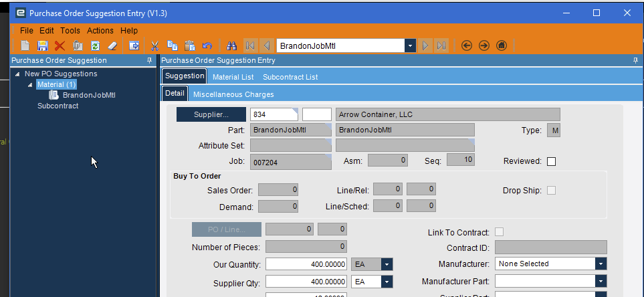Image resolution: width=644 pixels, height=297 pixels.
Task: Enable the Link To Contract checkbox
Action: coord(499,232)
